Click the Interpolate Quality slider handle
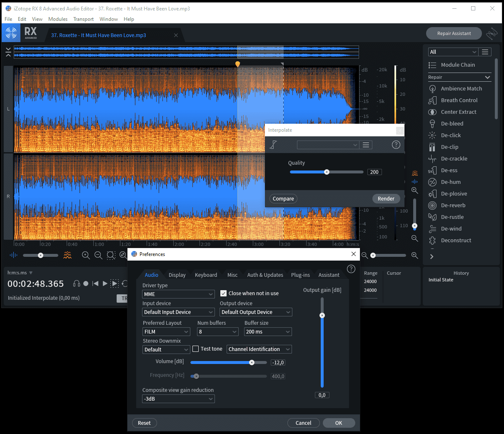Screen dimensions: 504x434 pos(327,172)
